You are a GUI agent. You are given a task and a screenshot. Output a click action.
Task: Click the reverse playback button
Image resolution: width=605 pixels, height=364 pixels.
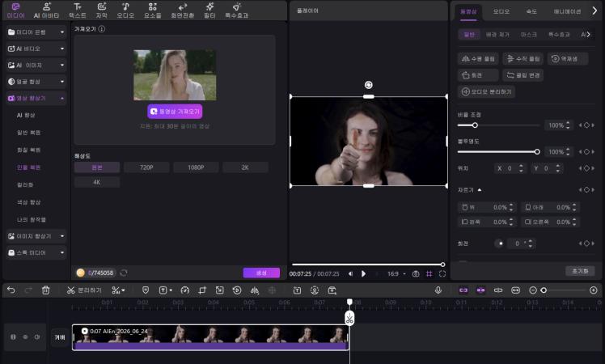[x=568, y=59]
